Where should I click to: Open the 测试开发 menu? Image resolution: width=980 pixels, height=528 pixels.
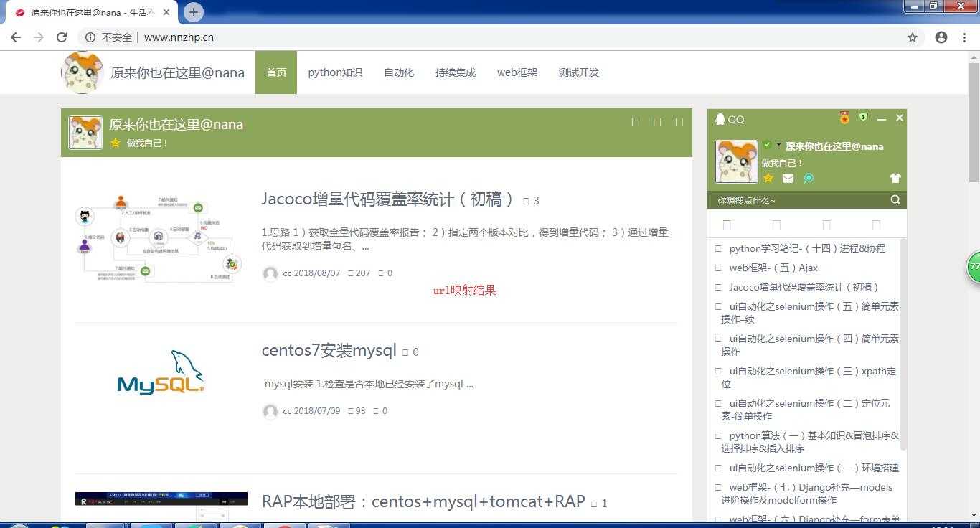pos(579,72)
